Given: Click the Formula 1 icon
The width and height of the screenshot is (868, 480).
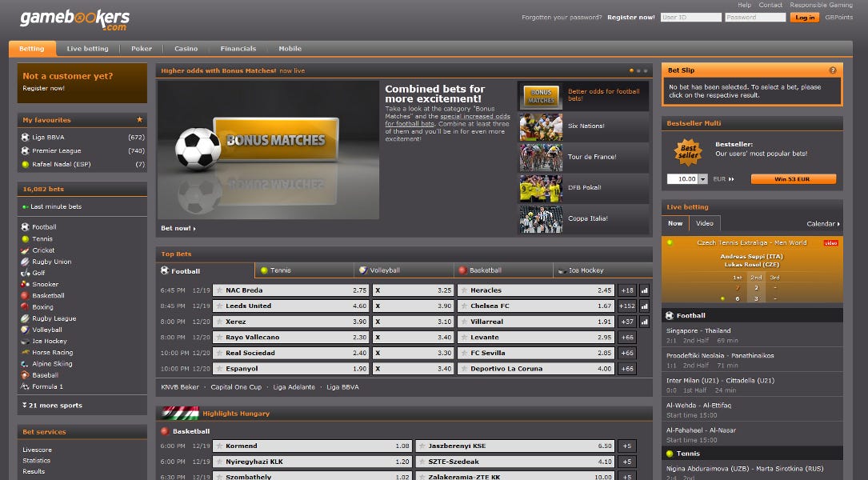Looking at the screenshot, I should [x=25, y=386].
